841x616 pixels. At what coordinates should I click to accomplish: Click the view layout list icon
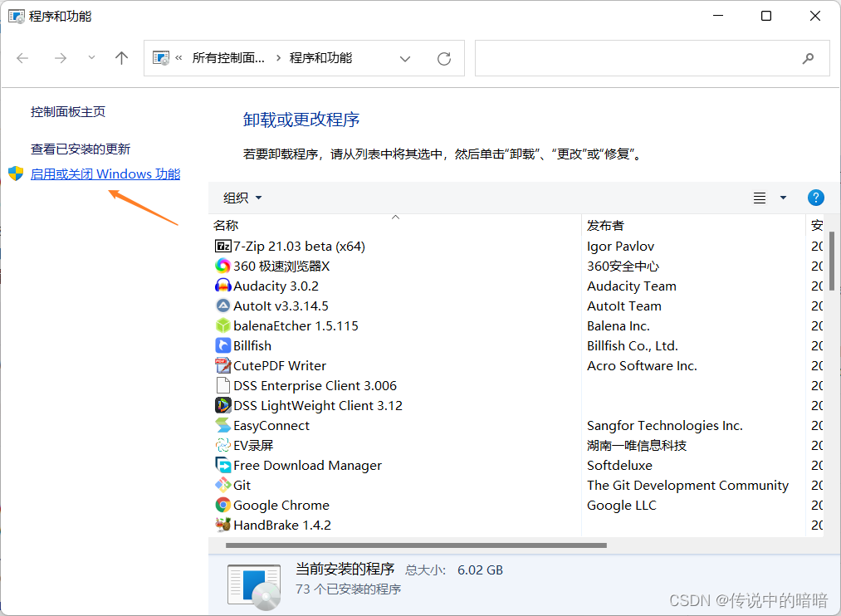(760, 198)
